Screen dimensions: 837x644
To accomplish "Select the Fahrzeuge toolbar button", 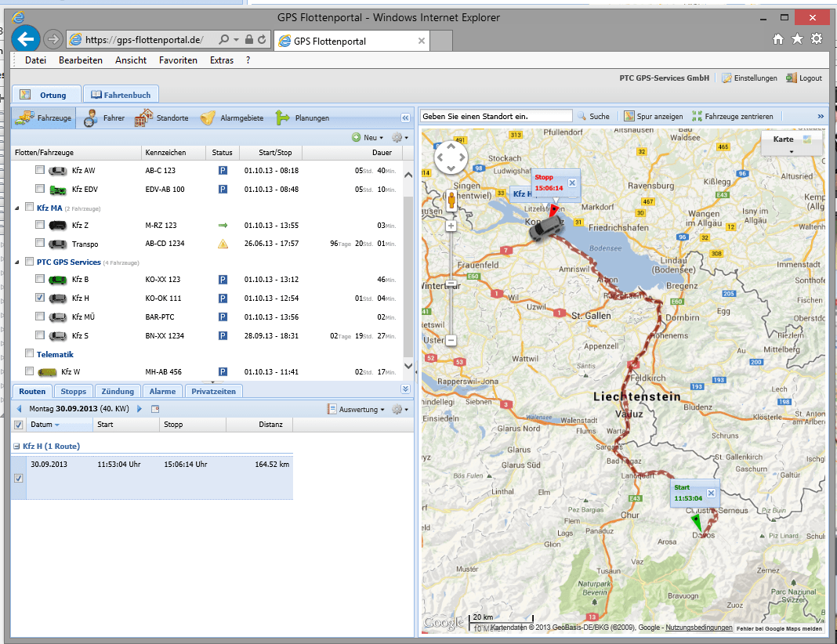I will tap(43, 118).
